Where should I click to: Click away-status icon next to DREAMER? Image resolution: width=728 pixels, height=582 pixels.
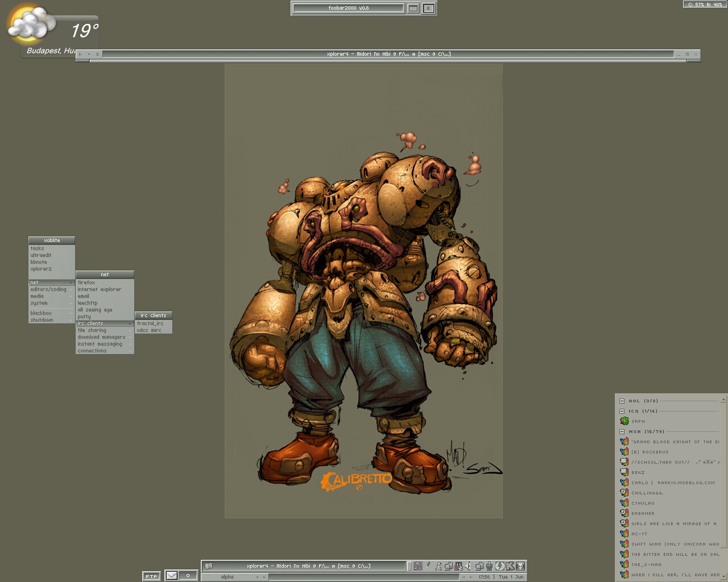[x=624, y=513]
